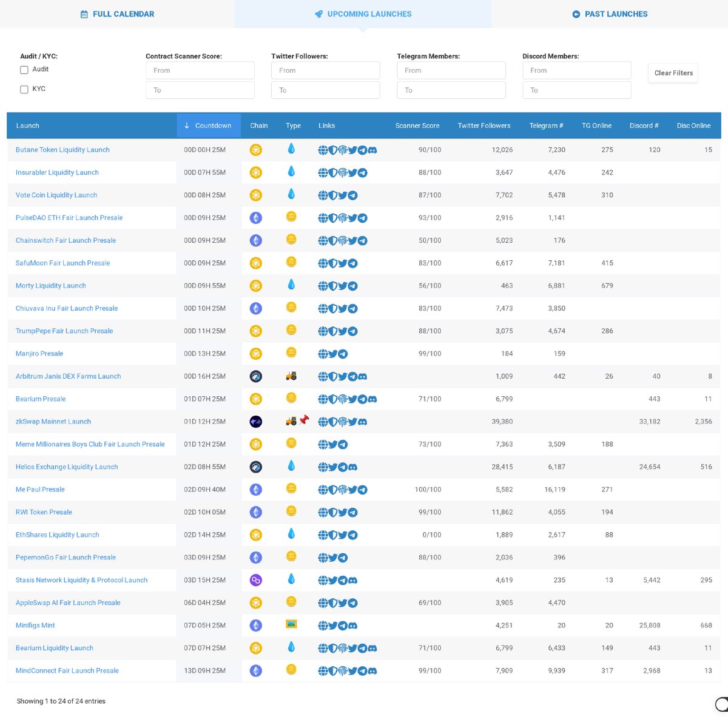Click Manjiro Presale website globe icon
728x722 pixels.
click(x=323, y=354)
